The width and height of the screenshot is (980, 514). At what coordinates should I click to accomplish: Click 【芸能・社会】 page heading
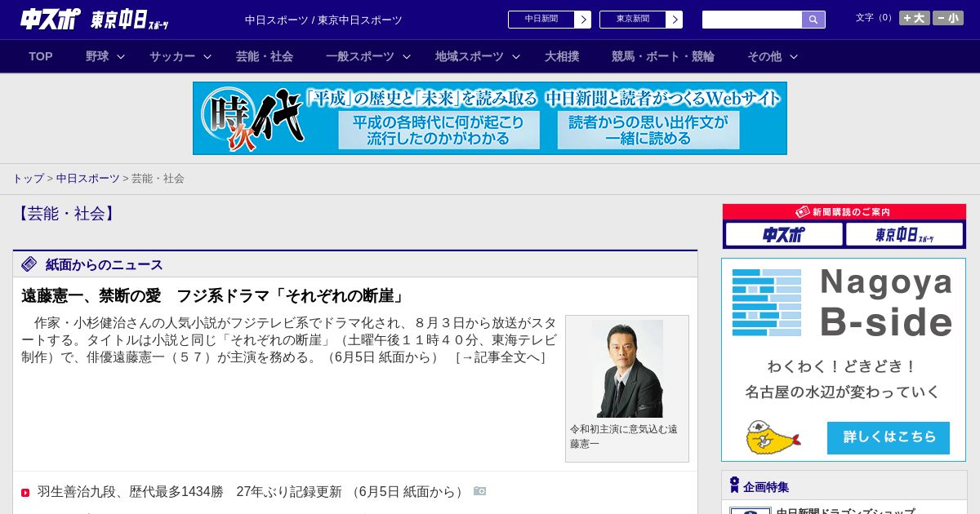click(x=65, y=214)
